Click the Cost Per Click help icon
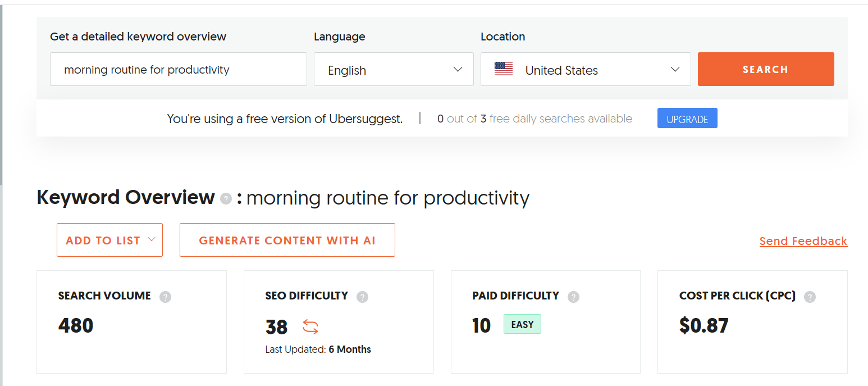The height and width of the screenshot is (386, 868). (810, 297)
